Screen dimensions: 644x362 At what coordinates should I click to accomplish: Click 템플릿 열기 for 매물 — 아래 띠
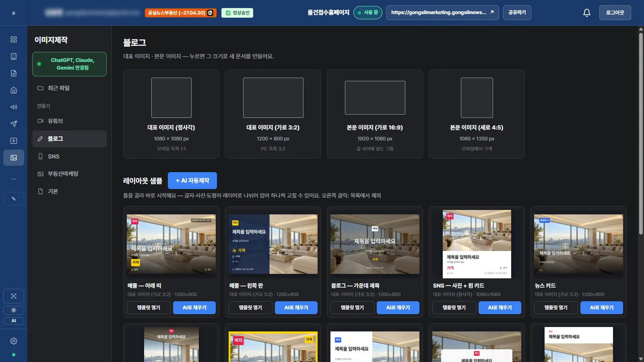[x=149, y=308]
